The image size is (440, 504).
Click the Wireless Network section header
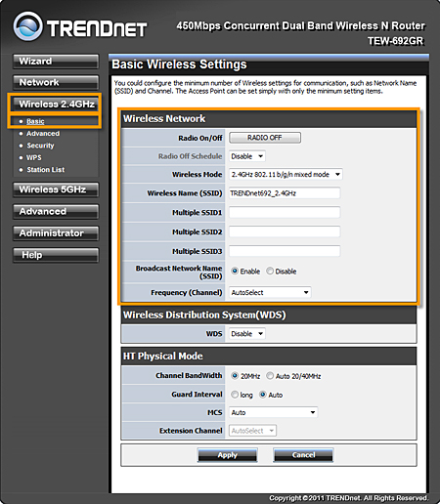coord(164,119)
